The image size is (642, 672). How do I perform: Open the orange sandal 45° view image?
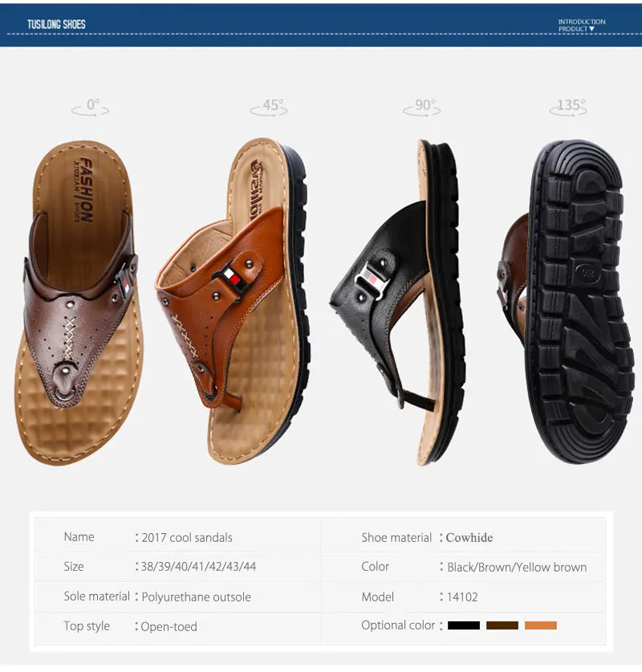click(x=232, y=300)
